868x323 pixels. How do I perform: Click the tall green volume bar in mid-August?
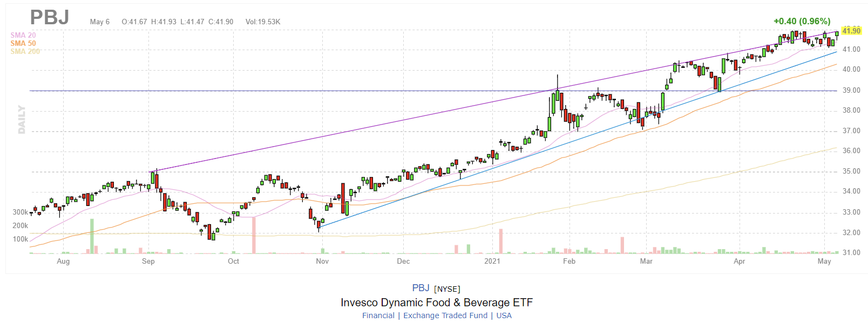click(92, 236)
